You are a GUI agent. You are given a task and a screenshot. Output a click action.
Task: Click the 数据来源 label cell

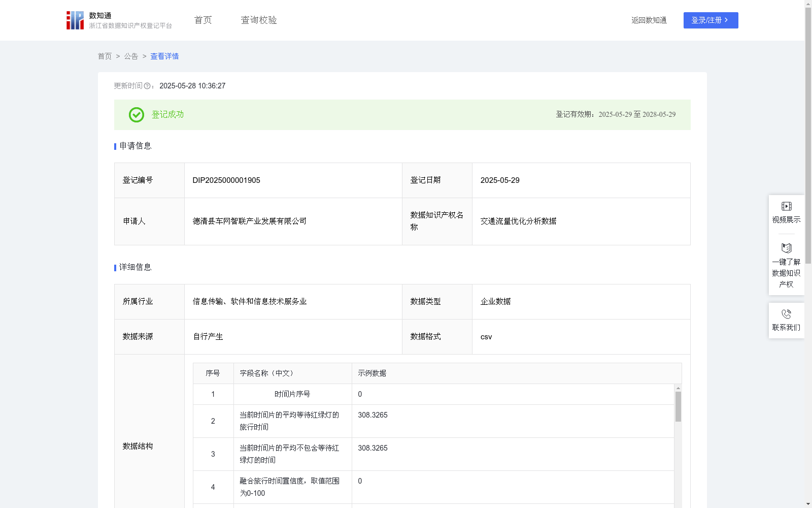coord(150,337)
